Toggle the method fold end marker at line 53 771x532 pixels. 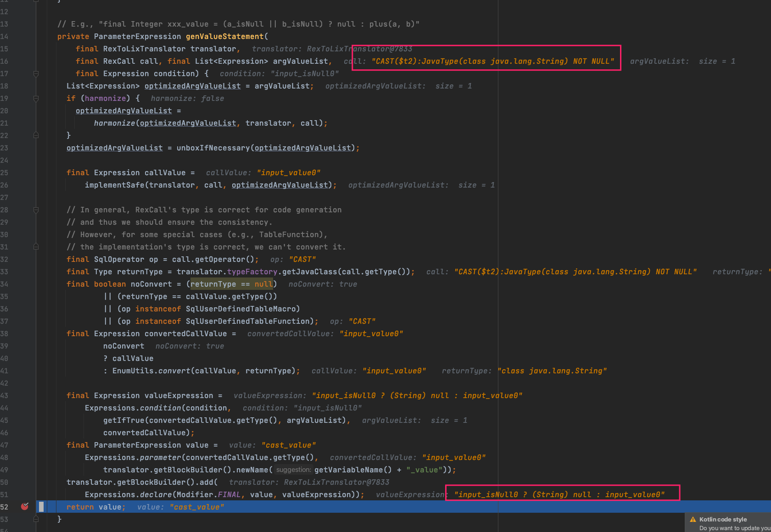click(36, 519)
